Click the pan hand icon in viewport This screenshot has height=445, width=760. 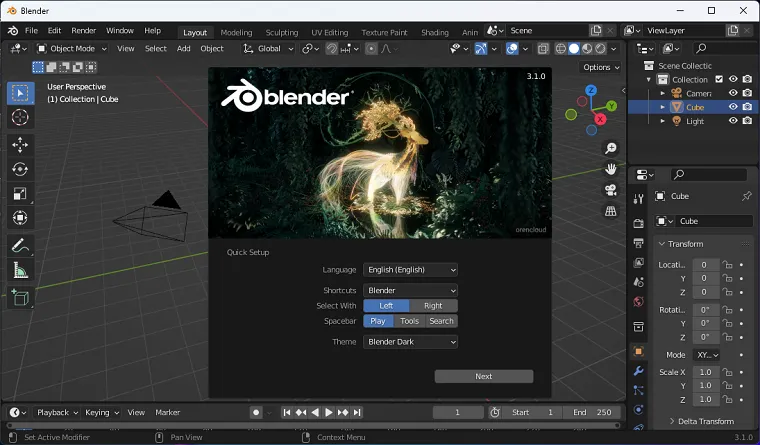coord(611,169)
